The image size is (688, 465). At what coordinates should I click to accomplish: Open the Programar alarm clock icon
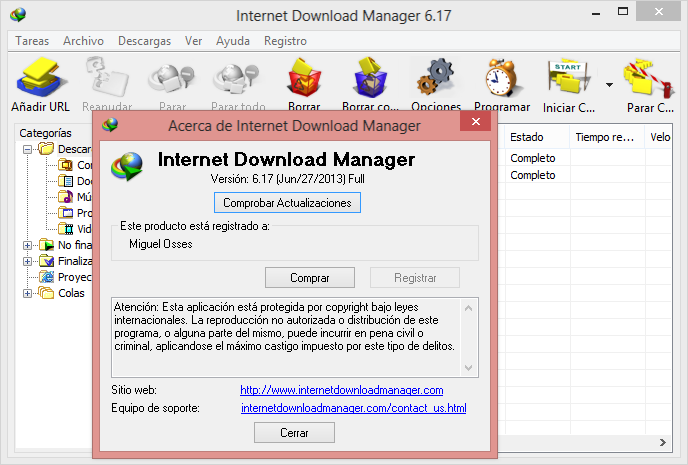pyautogui.click(x=502, y=77)
